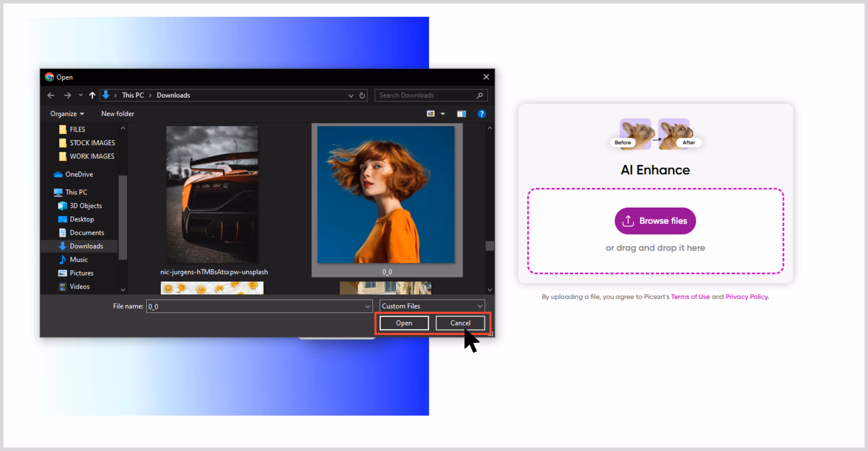
Task: Click the Forward arrow in Open dialog
Action: (x=67, y=95)
